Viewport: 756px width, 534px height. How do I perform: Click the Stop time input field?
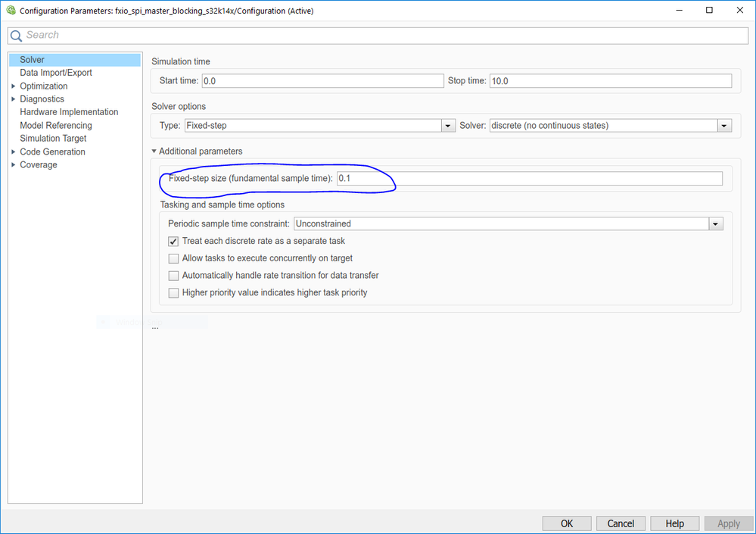(x=611, y=81)
